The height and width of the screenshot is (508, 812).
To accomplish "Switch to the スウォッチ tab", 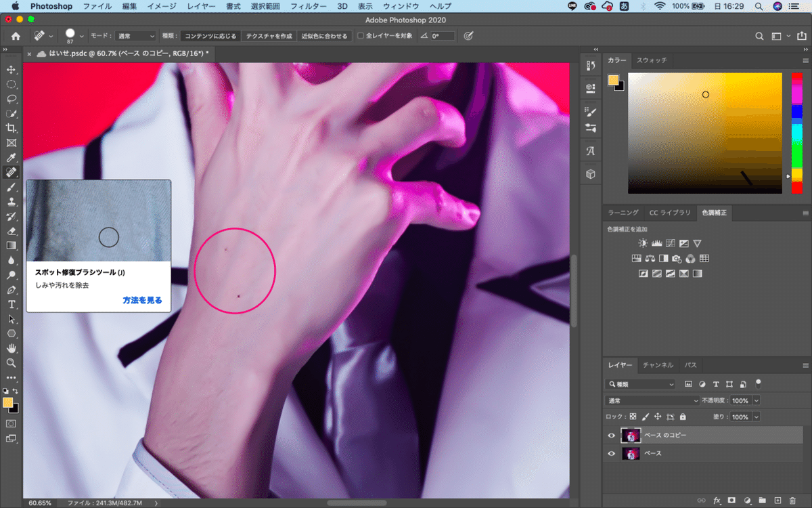I will coord(652,60).
